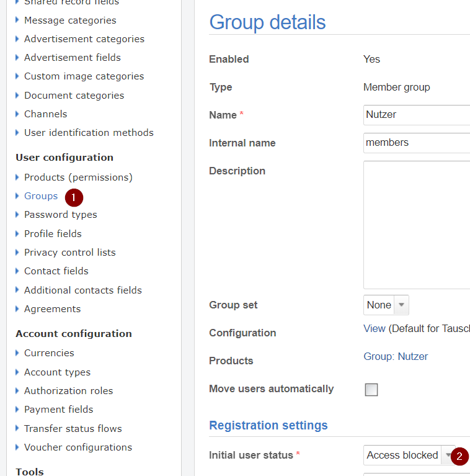
Task: Open Currencies under Account configuration
Action: [x=49, y=353]
